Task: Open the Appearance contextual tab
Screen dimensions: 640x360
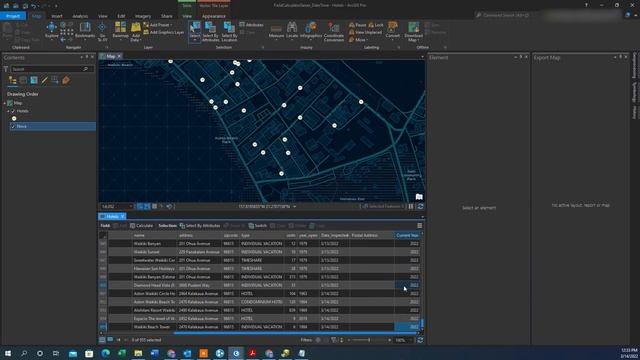Action: point(214,16)
